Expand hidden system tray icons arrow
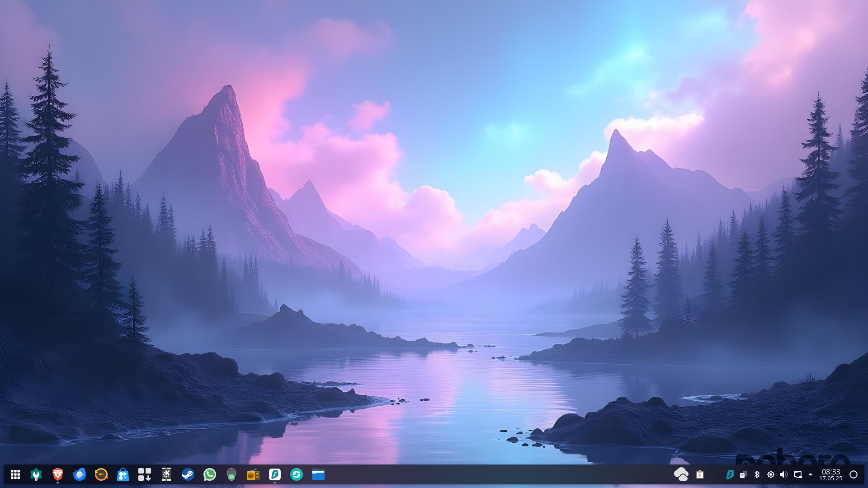This screenshot has width=868, height=488. click(811, 474)
